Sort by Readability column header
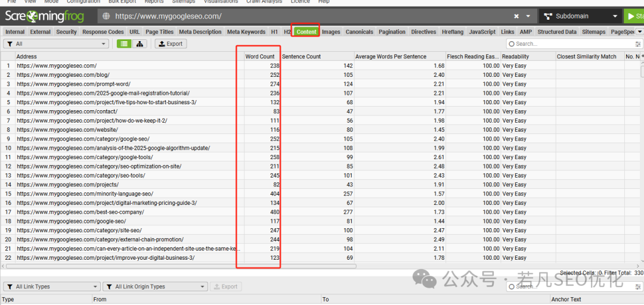Viewport: 644px width, 305px height. [528, 57]
